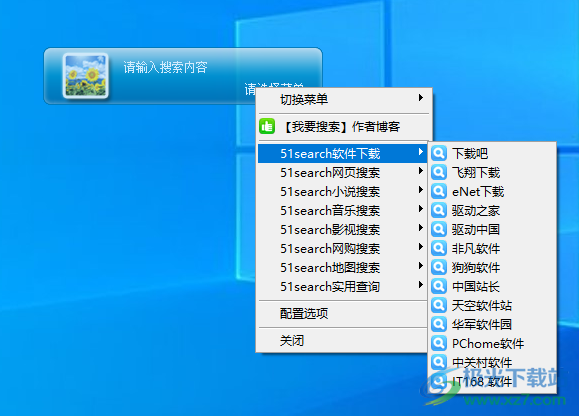The height and width of the screenshot is (416, 579).
Task: Choose 中国站长 from the submenu
Action: pyautogui.click(x=492, y=286)
